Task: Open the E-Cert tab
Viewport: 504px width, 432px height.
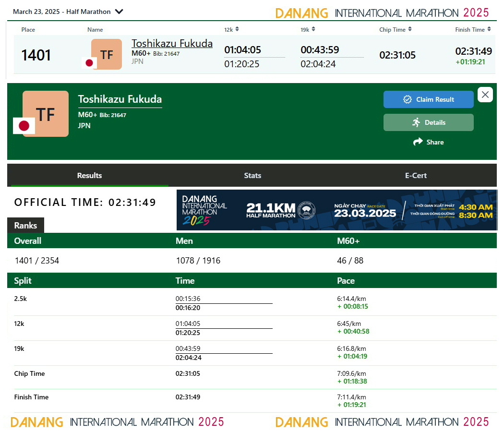Action: pos(416,176)
